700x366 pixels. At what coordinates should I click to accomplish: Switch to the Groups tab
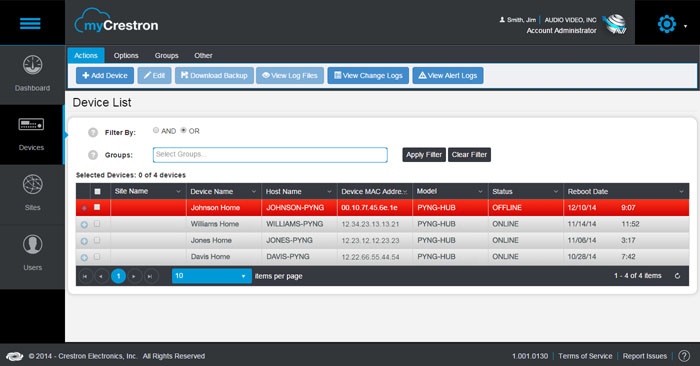click(167, 55)
